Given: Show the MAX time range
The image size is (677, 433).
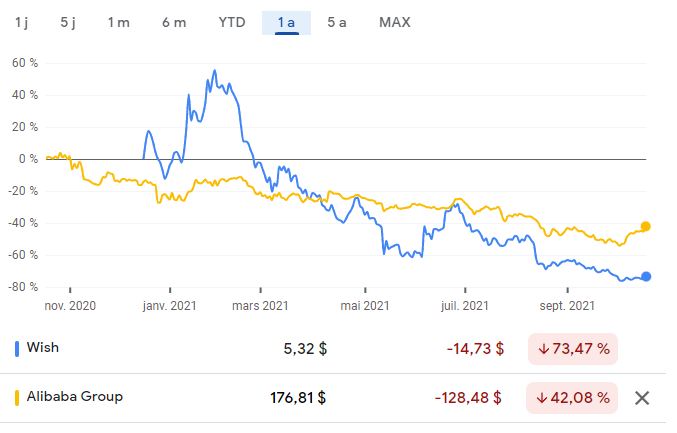Looking at the screenshot, I should pos(394,22).
